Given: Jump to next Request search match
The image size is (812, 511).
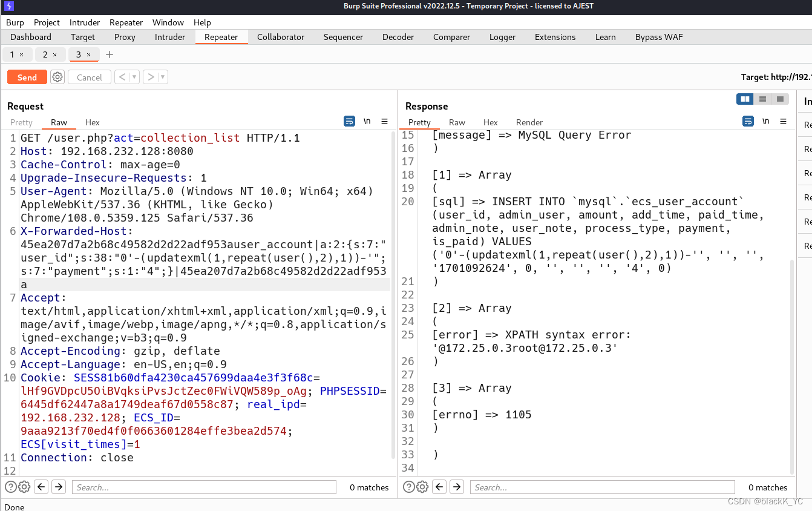Looking at the screenshot, I should pyautogui.click(x=58, y=487).
